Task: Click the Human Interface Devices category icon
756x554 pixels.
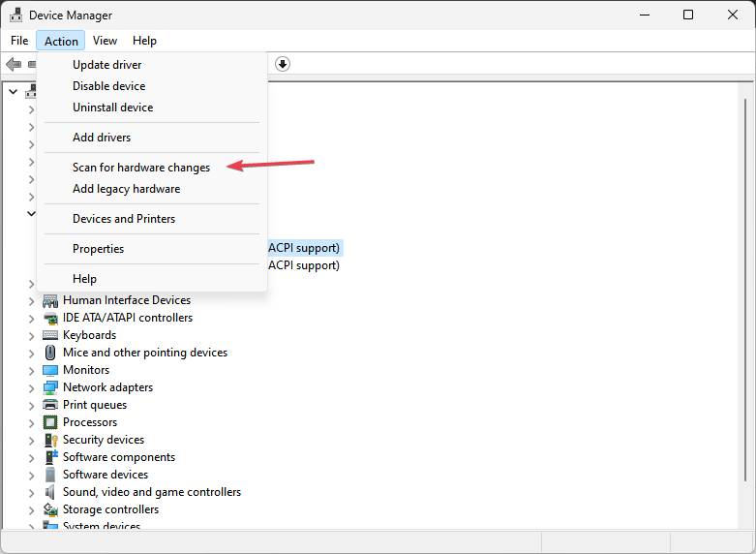Action: 50,300
